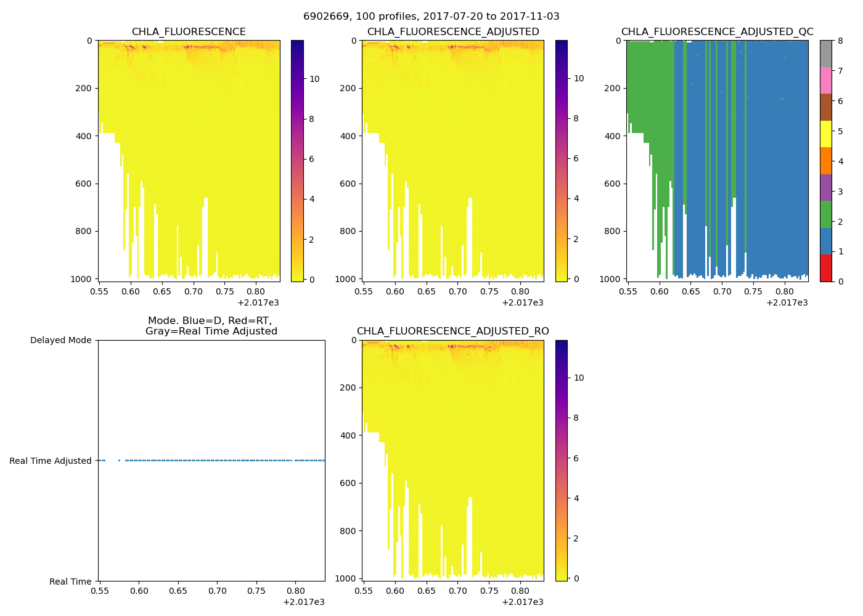Image resolution: width=863 pixels, height=616 pixels.
Task: Select the brown QC colorbar segment
Action: click(825, 107)
